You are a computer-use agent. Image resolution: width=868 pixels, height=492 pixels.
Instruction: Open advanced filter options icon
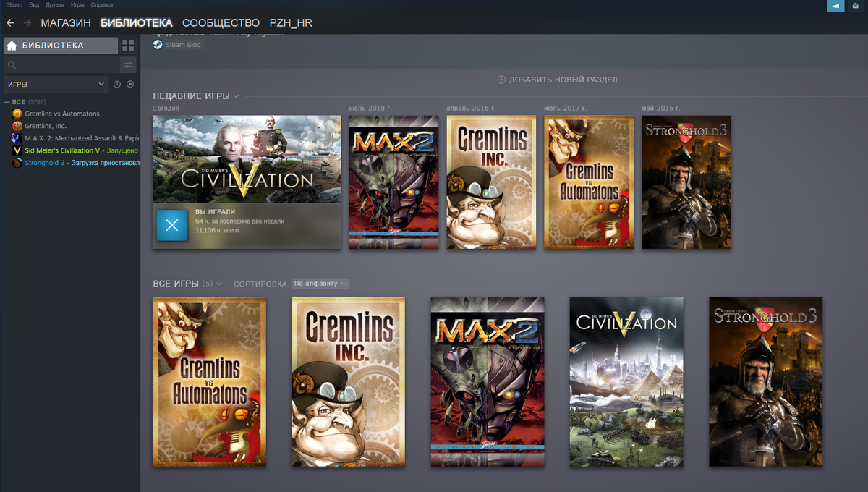[128, 64]
